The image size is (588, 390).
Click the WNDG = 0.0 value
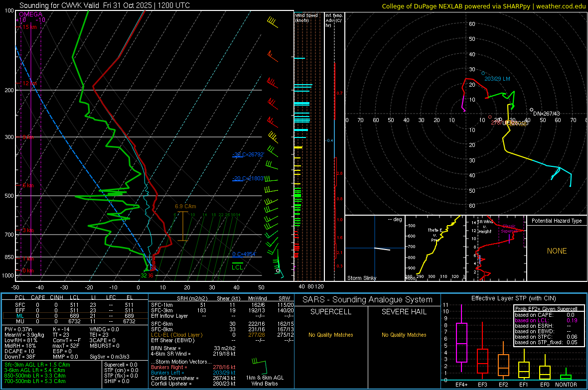pyautogui.click(x=104, y=329)
